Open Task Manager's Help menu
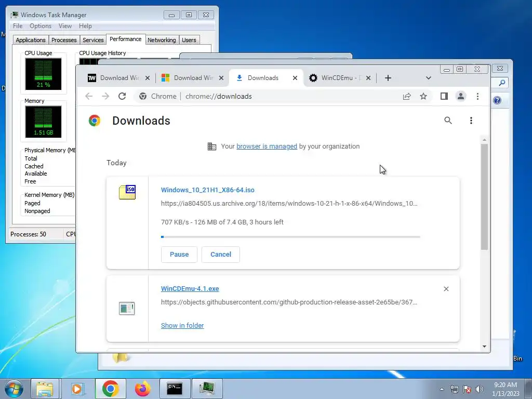Screen dimensions: 532x399 [x=85, y=26]
